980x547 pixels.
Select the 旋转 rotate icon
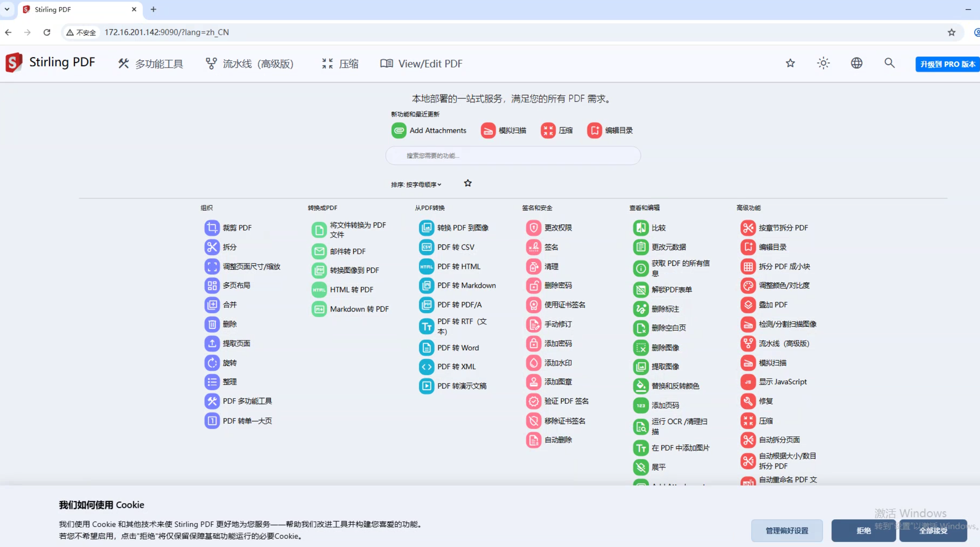212,363
